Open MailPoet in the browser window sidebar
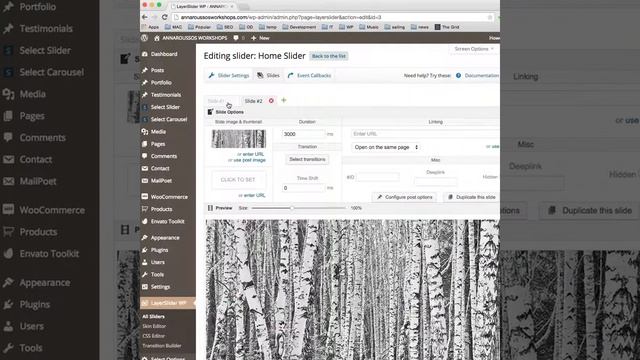 [x=161, y=180]
